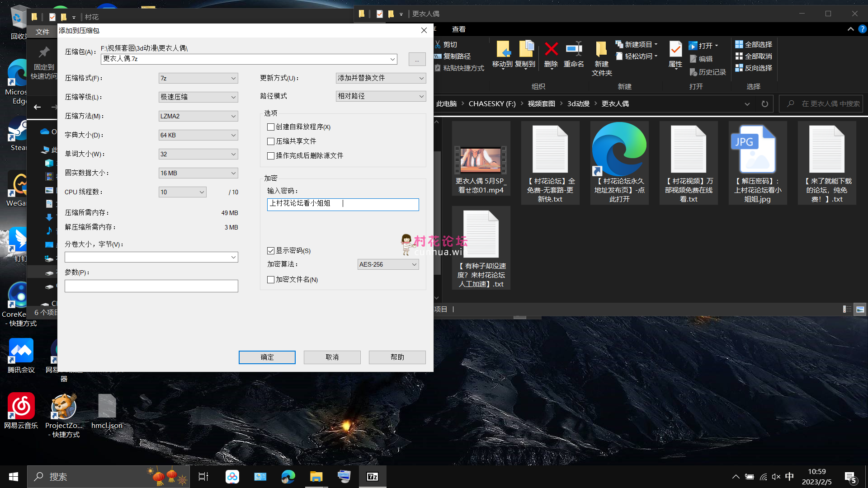
Task: Open 加密算法 dropdown showing AES-256
Action: point(388,264)
